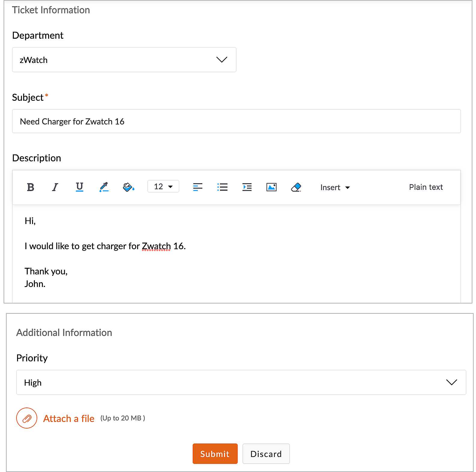This screenshot has height=472, width=476.
Task: Open the font color picker tool
Action: [104, 187]
